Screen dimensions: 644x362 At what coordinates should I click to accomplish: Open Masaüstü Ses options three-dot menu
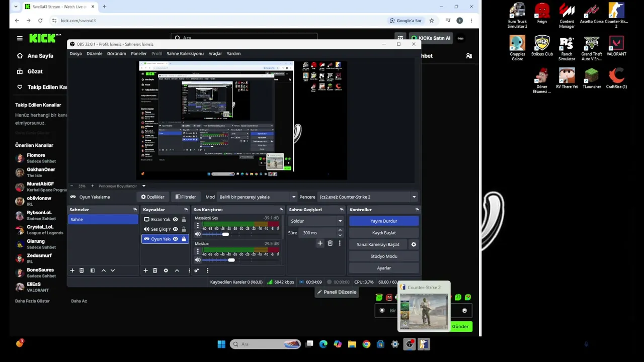point(198,226)
